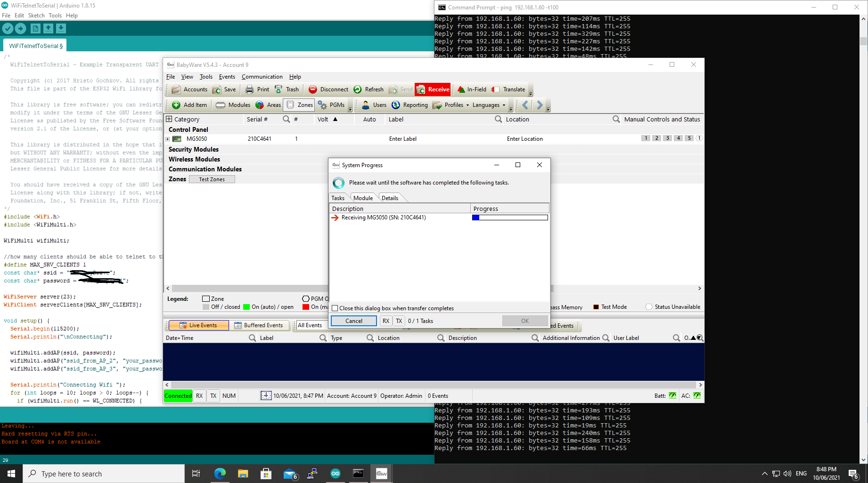
Task: Check the Test Mode option
Action: click(x=596, y=306)
